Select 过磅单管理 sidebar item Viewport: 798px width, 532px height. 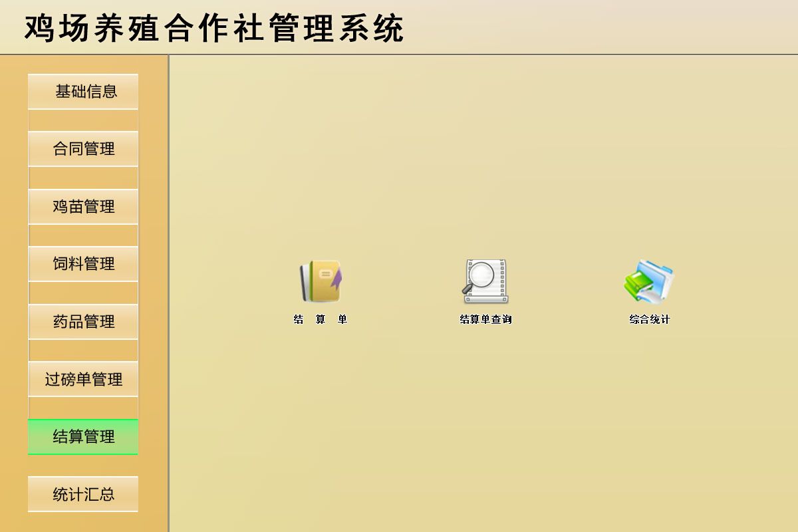pyautogui.click(x=83, y=379)
